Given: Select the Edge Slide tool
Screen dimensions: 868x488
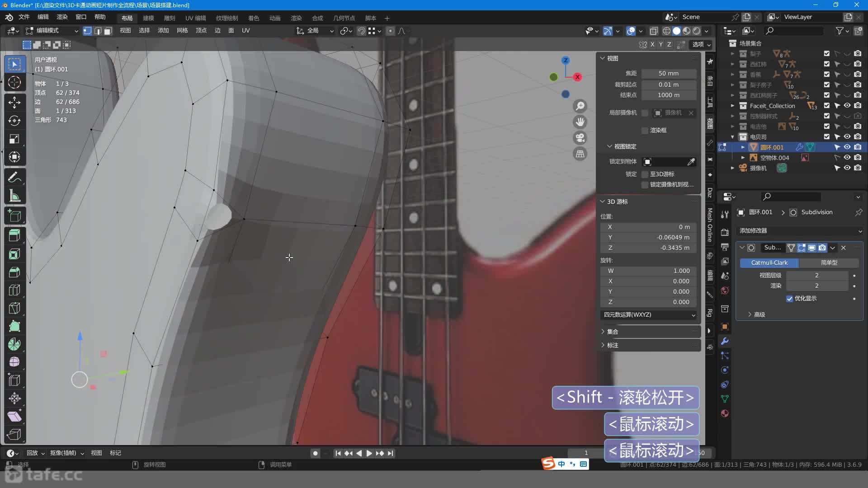Looking at the screenshot, I should tap(14, 380).
